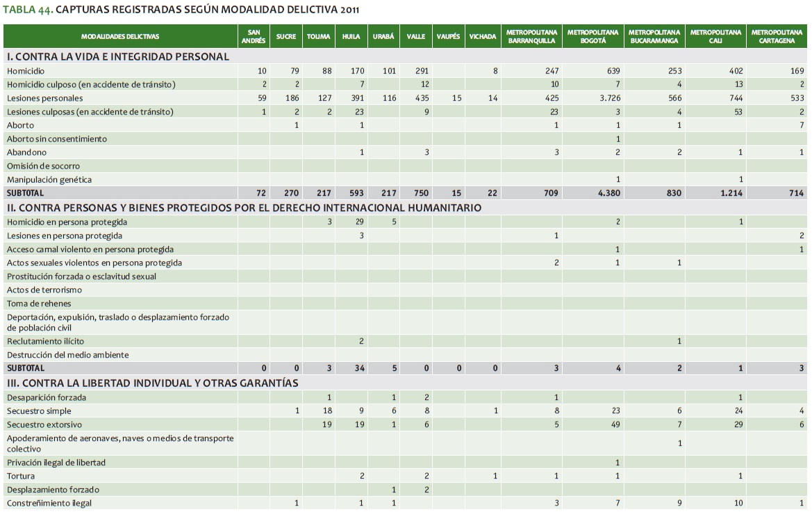812x514 pixels.
Task: Select the 'MODALIDADES DELICTIVAS' column header
Action: (119, 36)
